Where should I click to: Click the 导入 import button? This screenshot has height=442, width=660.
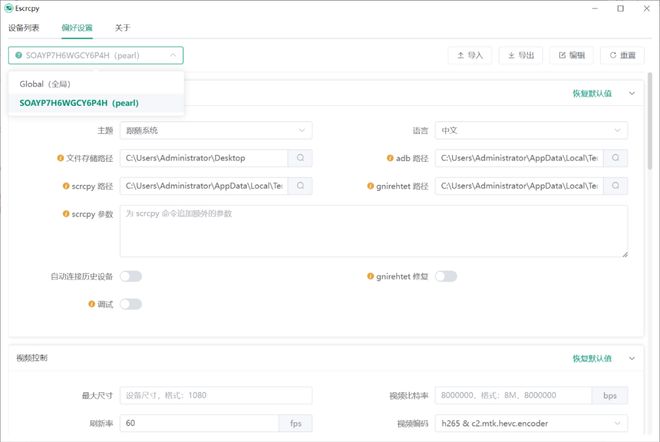click(x=470, y=55)
